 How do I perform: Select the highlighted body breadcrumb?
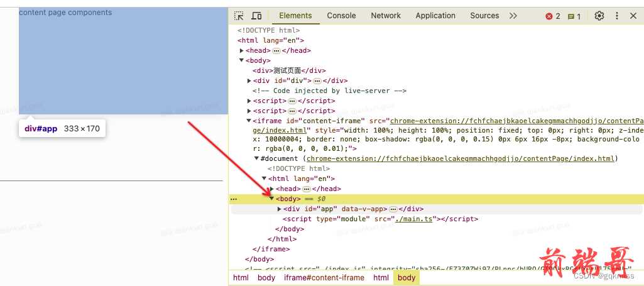(x=407, y=278)
